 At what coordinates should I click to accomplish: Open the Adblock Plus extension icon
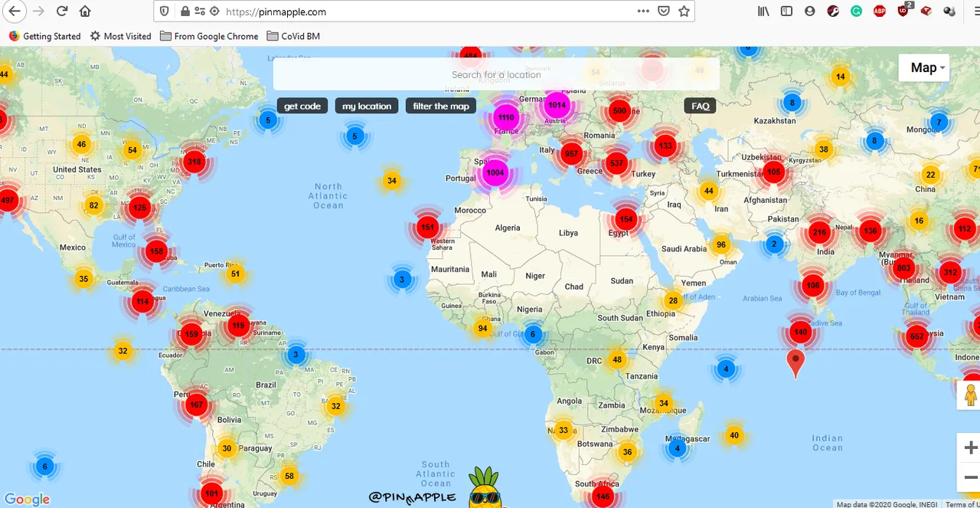(880, 11)
